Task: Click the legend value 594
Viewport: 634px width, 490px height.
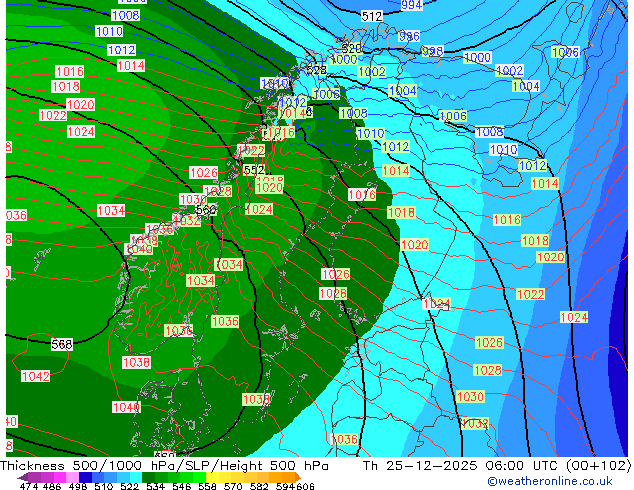Action: 285,486
